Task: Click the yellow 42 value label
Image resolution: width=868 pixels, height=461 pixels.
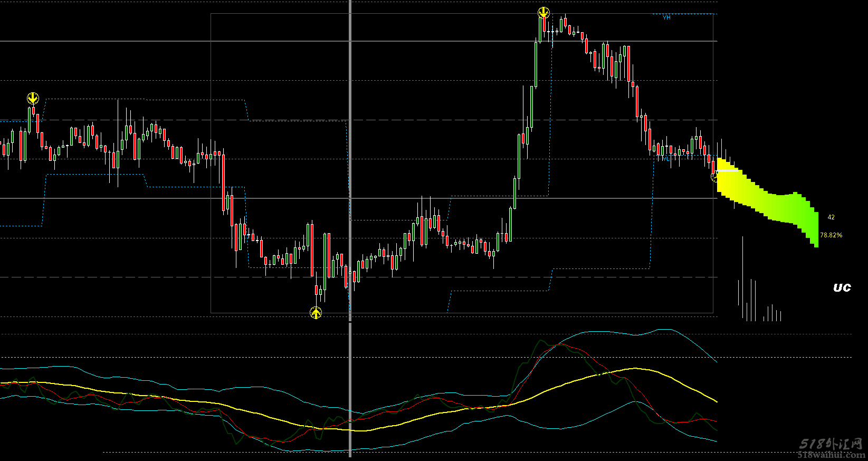Action: point(831,217)
